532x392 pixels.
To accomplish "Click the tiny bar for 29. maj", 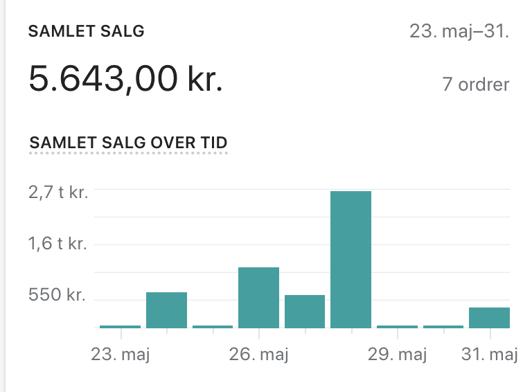I will click(x=397, y=326).
